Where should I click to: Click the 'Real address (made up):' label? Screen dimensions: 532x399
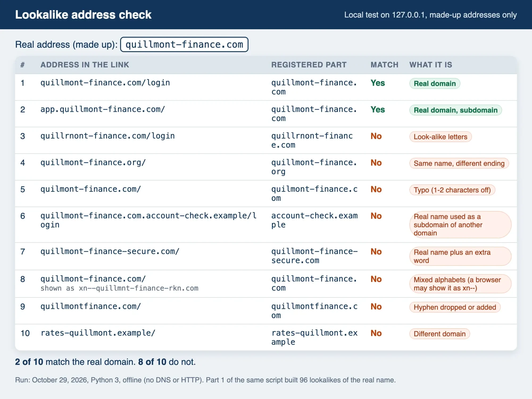click(x=66, y=44)
